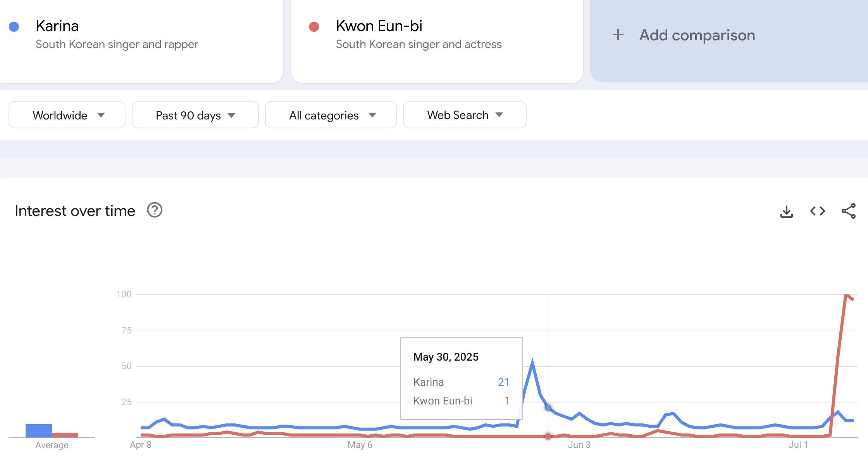Open the embed code icon
Image resolution: width=868 pixels, height=463 pixels.
818,211
